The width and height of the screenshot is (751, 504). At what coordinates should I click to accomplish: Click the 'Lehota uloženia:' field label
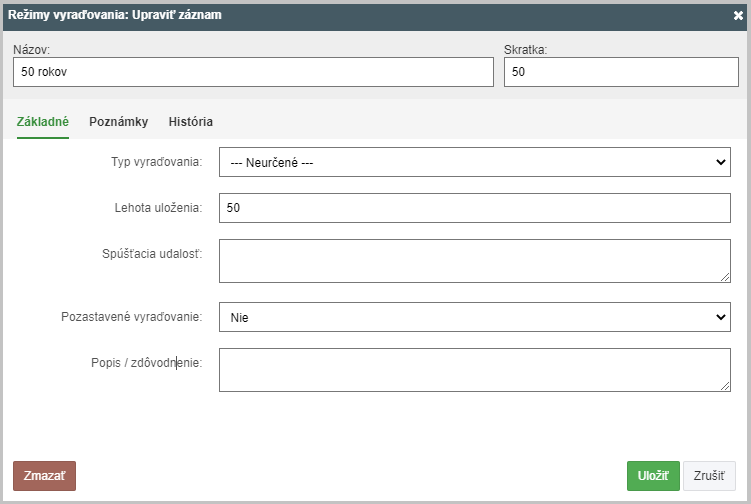pyautogui.click(x=158, y=208)
